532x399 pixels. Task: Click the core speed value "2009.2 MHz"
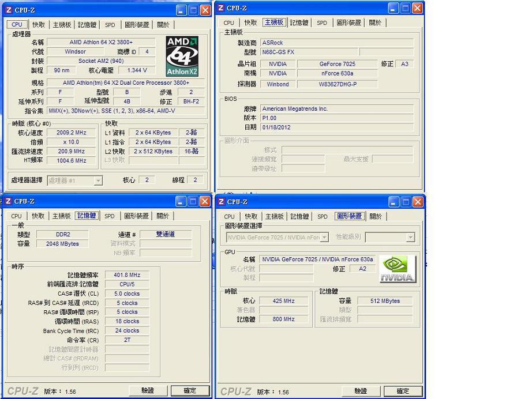point(71,133)
